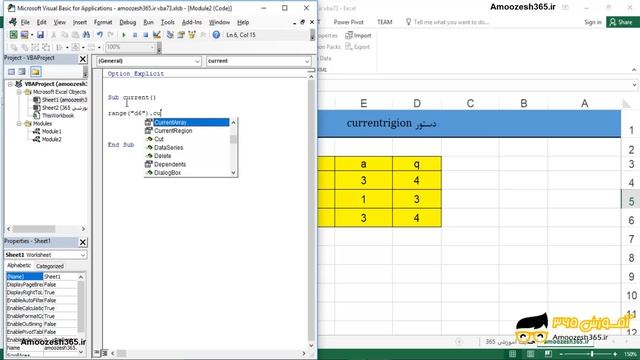
Task: Open the 100% zoom dropdown in toolbar
Action: [153, 47]
